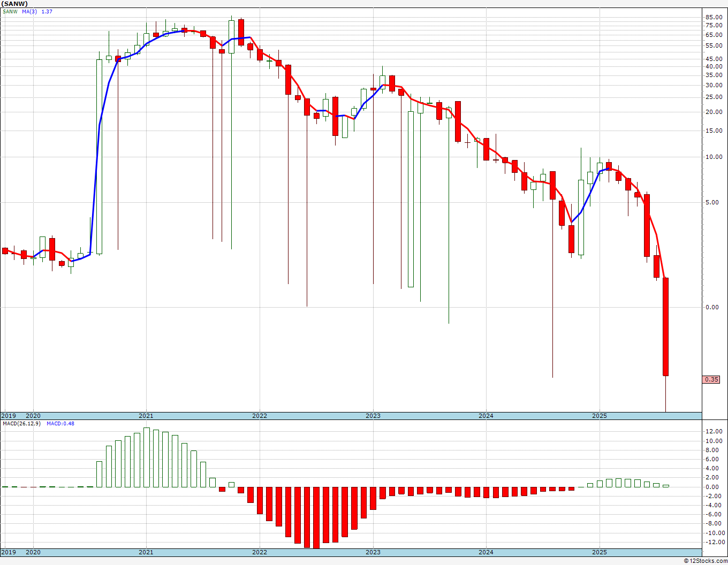The image size is (728, 565).
Task: Click "55.00" on the price scale
Action: pyautogui.click(x=714, y=45)
